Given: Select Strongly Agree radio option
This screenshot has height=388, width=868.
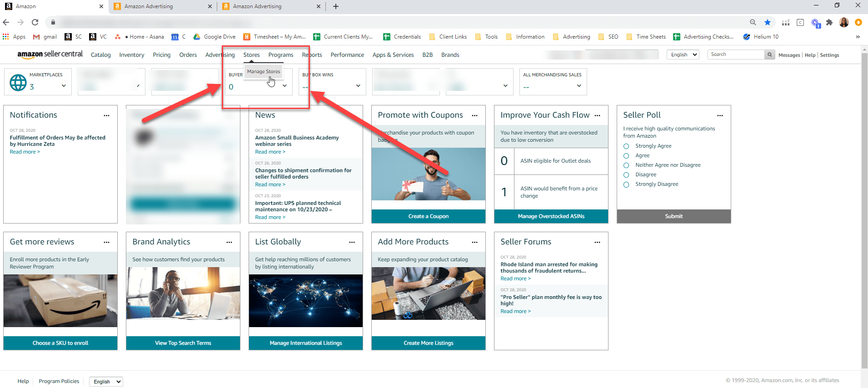Looking at the screenshot, I should [x=626, y=146].
